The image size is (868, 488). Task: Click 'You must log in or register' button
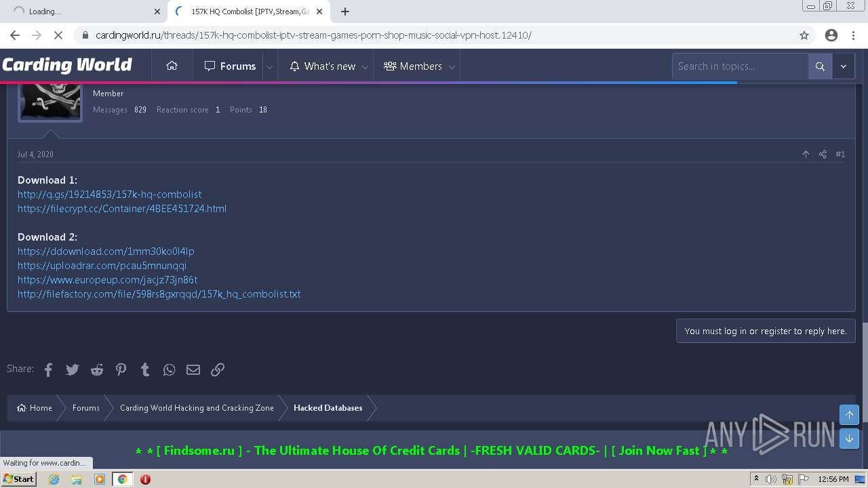[x=766, y=331]
